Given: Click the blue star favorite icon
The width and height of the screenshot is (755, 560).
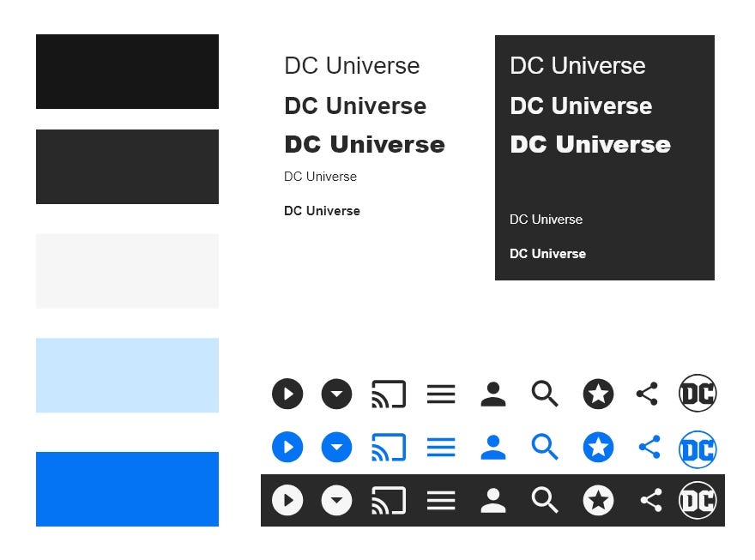Looking at the screenshot, I should [x=599, y=447].
